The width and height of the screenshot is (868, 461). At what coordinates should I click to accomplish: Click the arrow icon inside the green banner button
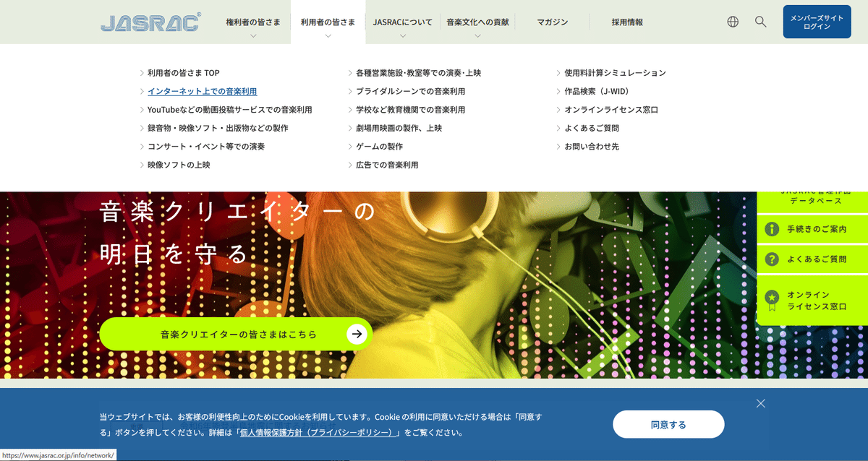coord(355,334)
